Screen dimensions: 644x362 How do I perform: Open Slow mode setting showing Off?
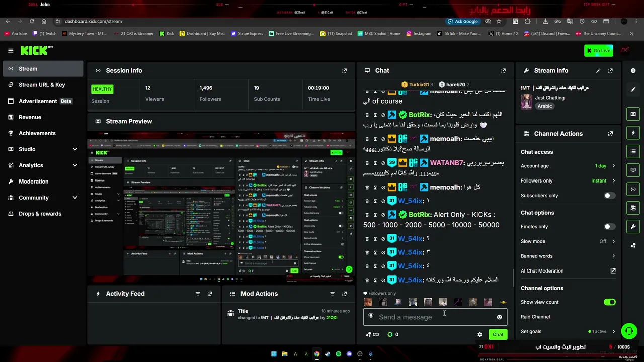pyautogui.click(x=568, y=241)
